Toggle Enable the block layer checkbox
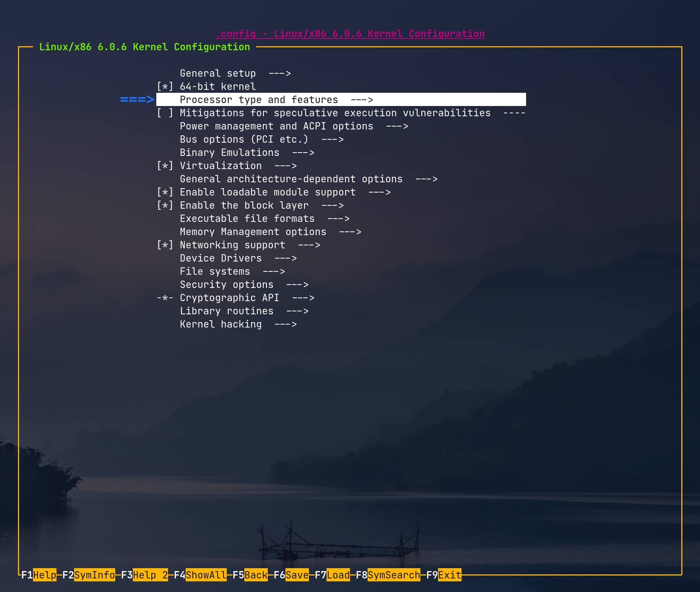The height and width of the screenshot is (592, 700). (x=165, y=205)
